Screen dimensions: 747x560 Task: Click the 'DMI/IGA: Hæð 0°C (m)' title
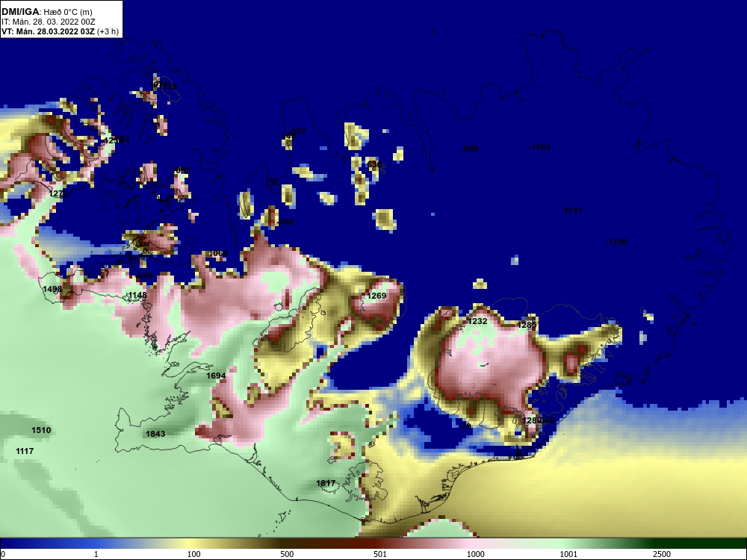pos(46,12)
